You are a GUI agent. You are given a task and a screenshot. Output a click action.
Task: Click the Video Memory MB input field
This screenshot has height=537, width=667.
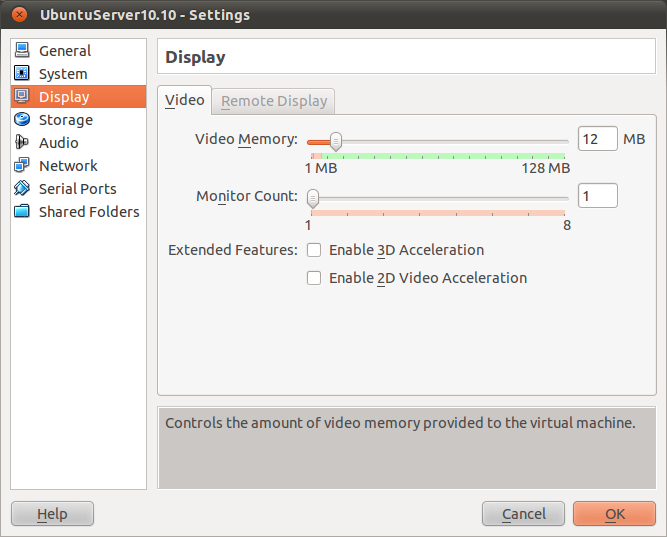tap(597, 139)
